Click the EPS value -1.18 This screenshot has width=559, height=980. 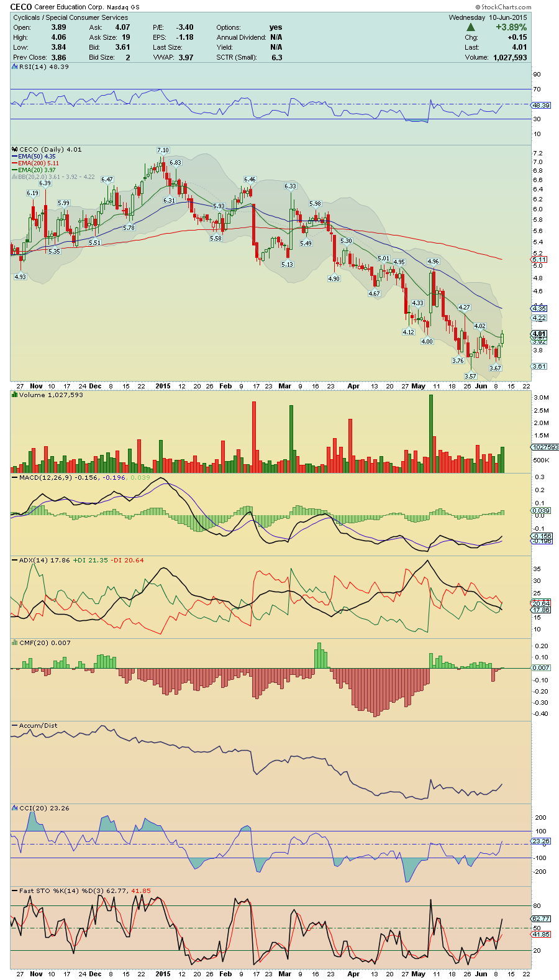coord(185,37)
